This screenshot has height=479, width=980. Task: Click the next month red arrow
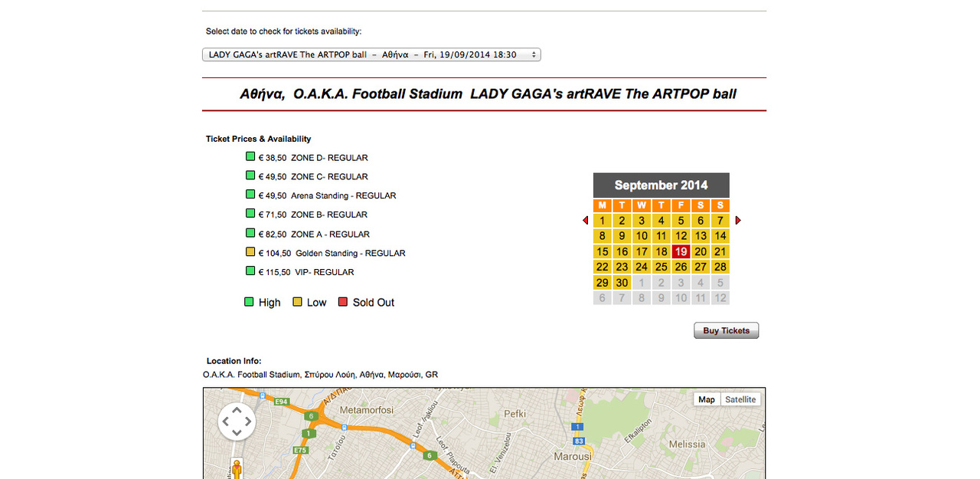[x=738, y=221]
